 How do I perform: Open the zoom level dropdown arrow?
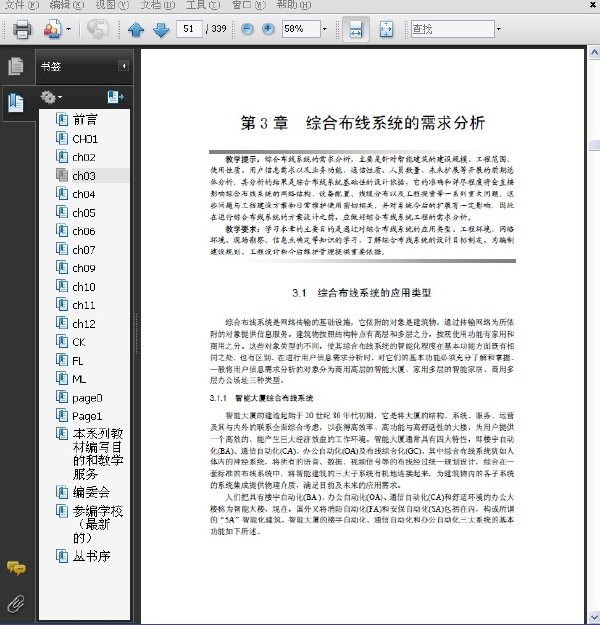pyautogui.click(x=325, y=29)
